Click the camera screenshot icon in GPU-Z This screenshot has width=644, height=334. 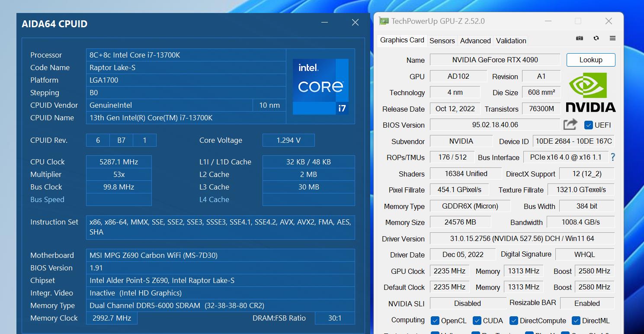pyautogui.click(x=579, y=38)
